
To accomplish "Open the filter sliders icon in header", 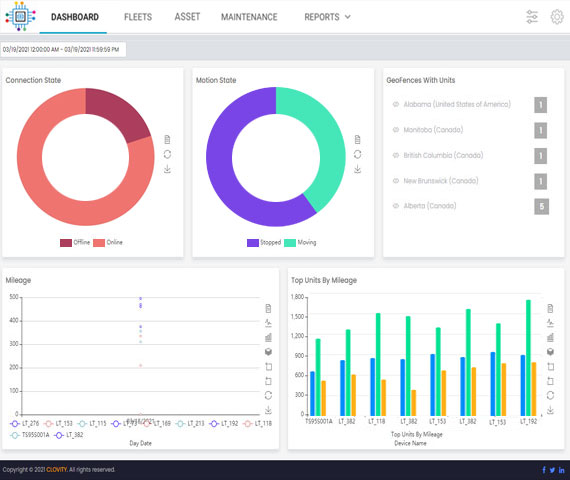I will coord(532,17).
